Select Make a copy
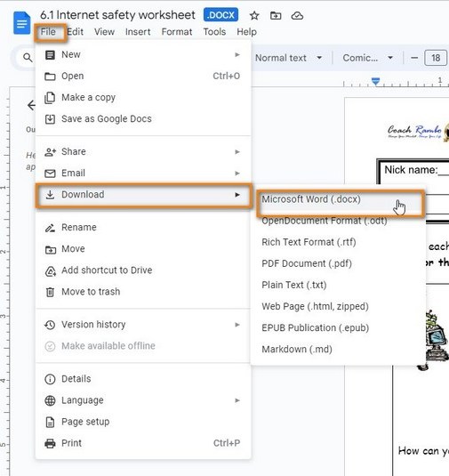This screenshot has width=449, height=476. [x=143, y=98]
